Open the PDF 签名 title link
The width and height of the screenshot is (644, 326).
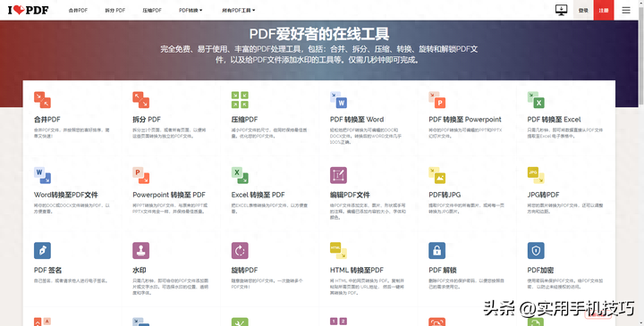pyautogui.click(x=48, y=271)
